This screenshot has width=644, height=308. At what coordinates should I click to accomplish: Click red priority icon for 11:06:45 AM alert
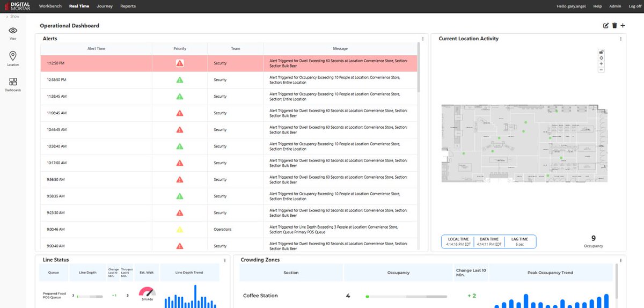coord(180,113)
